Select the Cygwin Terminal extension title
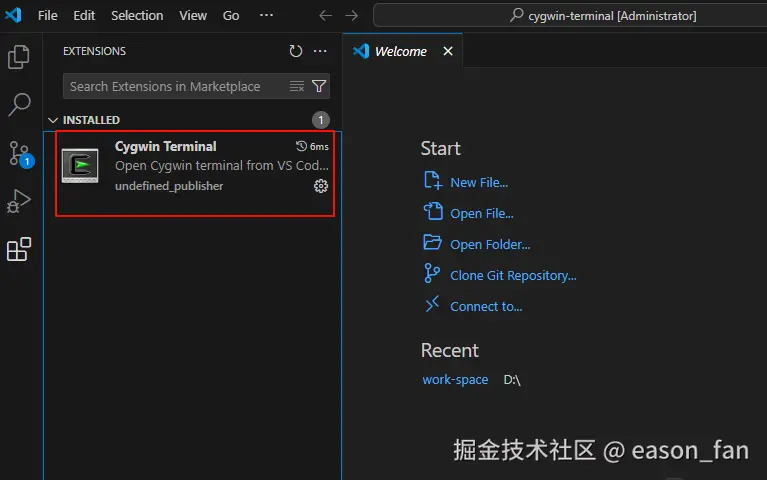This screenshot has height=480, width=767. click(165, 146)
